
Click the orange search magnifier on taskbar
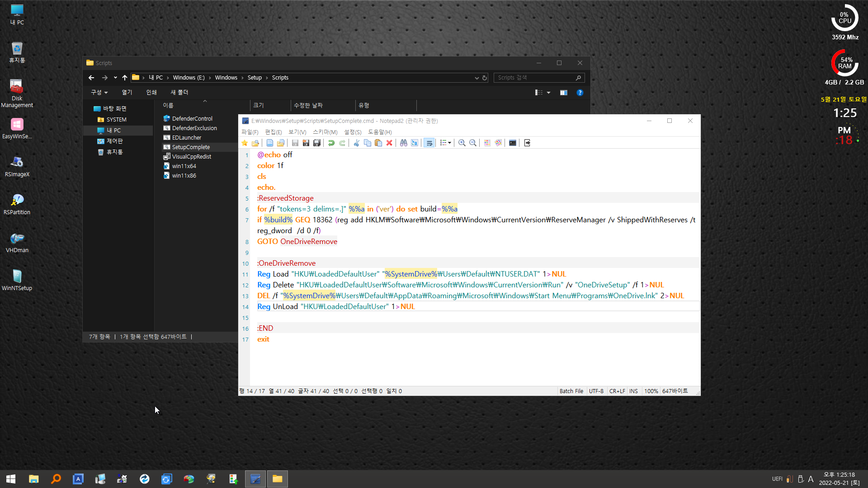[x=56, y=479]
